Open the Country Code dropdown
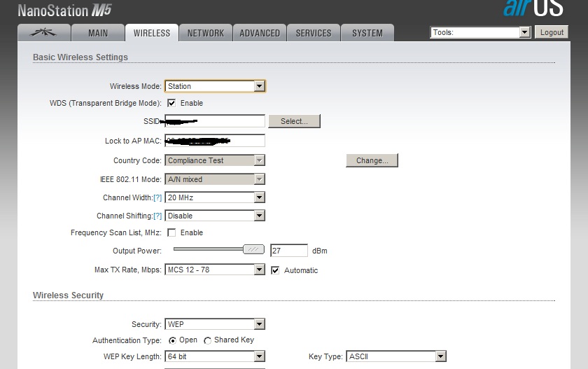The image size is (588, 369). tap(215, 160)
